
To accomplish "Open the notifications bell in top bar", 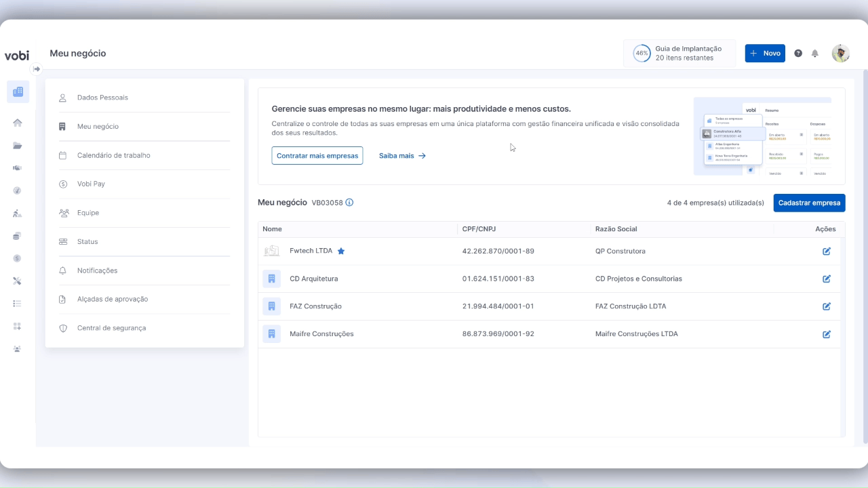I will tap(815, 54).
